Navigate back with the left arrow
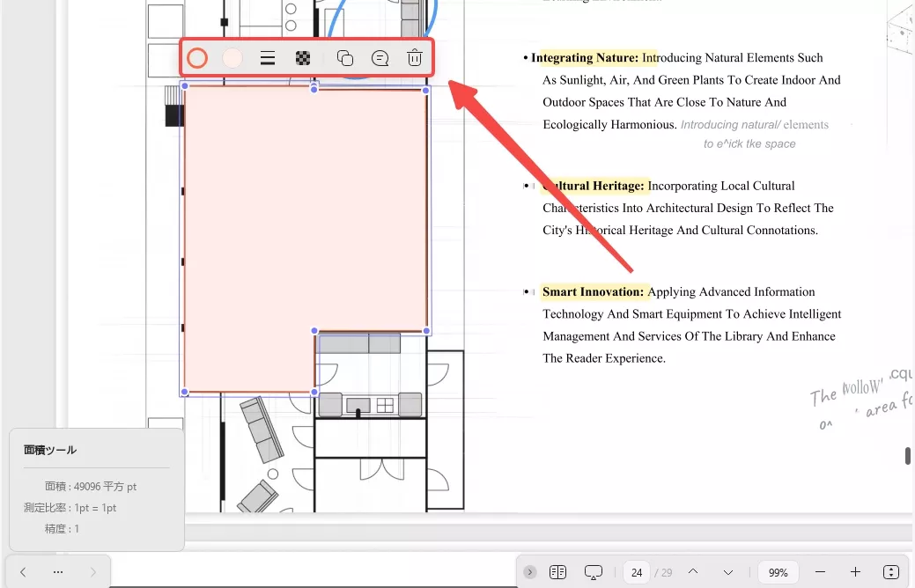Screen dimensions: 915x588 pos(23,572)
